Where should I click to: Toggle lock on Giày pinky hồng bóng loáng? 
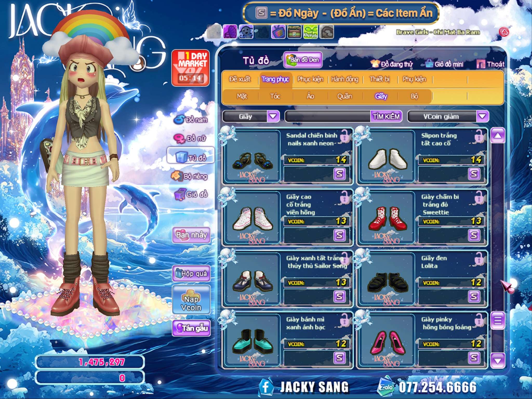click(479, 320)
